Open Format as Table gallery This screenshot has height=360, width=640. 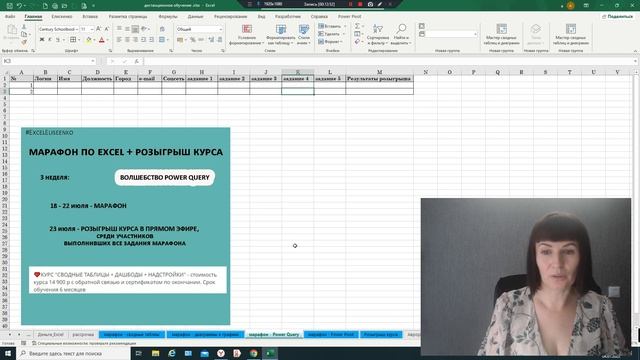tap(281, 34)
